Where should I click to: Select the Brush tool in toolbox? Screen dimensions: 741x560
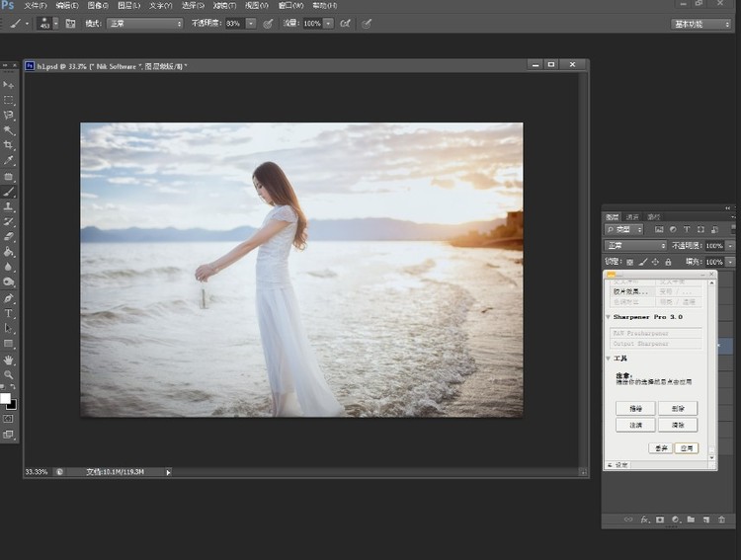pos(9,192)
